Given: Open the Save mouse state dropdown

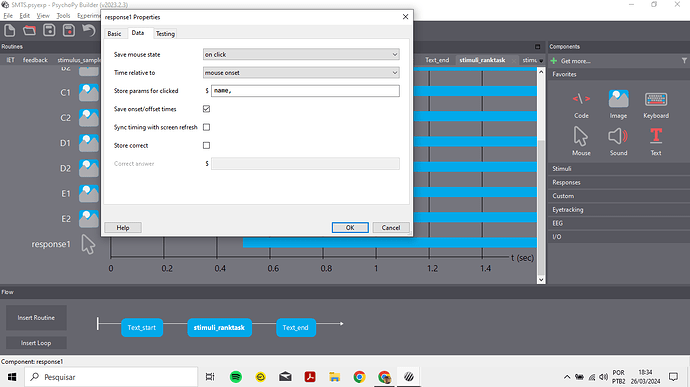Looking at the screenshot, I should tap(301, 55).
